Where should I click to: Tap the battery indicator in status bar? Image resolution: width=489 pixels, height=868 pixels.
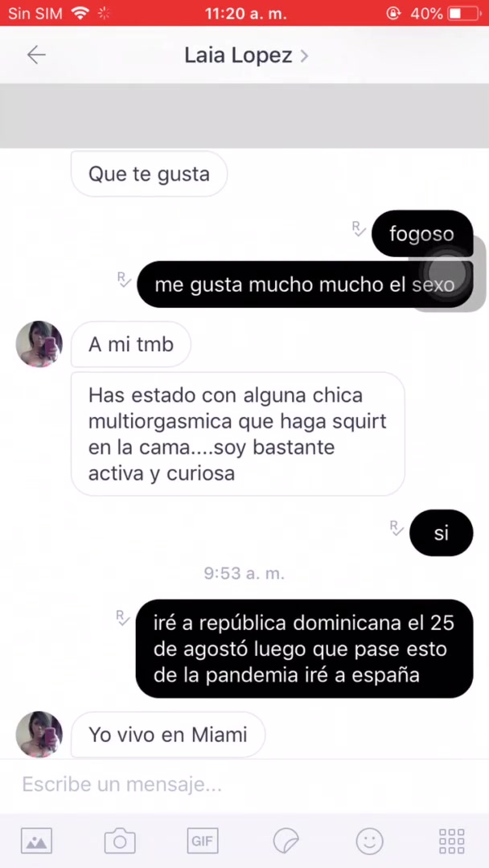pos(464,14)
